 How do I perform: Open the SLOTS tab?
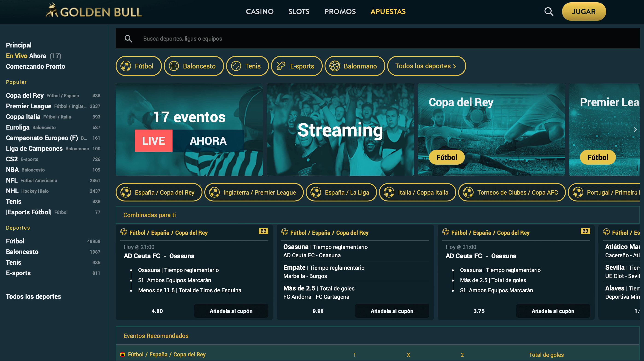click(299, 12)
